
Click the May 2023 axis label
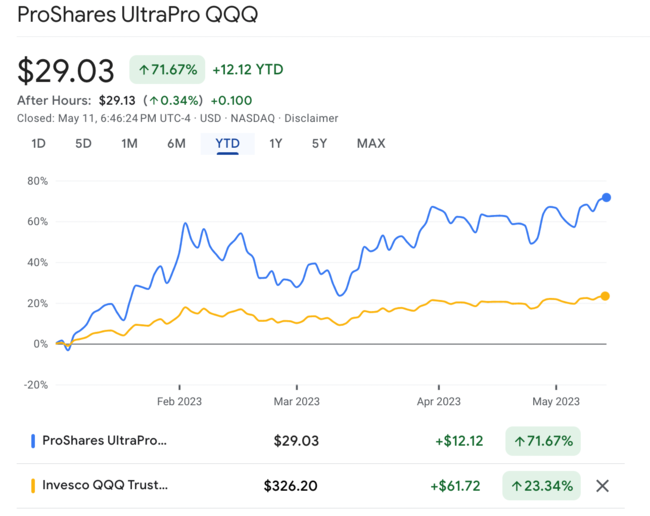pyautogui.click(x=556, y=401)
